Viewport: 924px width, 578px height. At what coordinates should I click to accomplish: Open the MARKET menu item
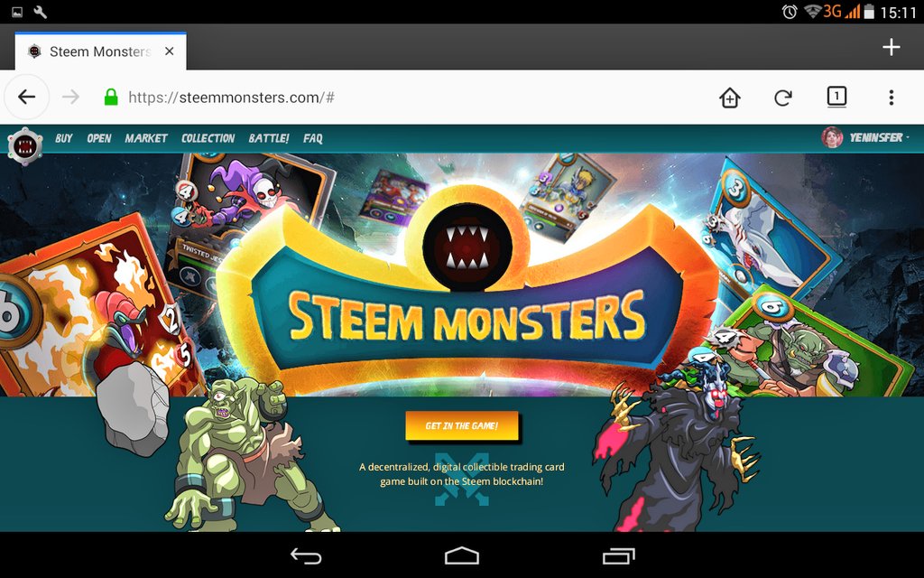click(x=146, y=138)
